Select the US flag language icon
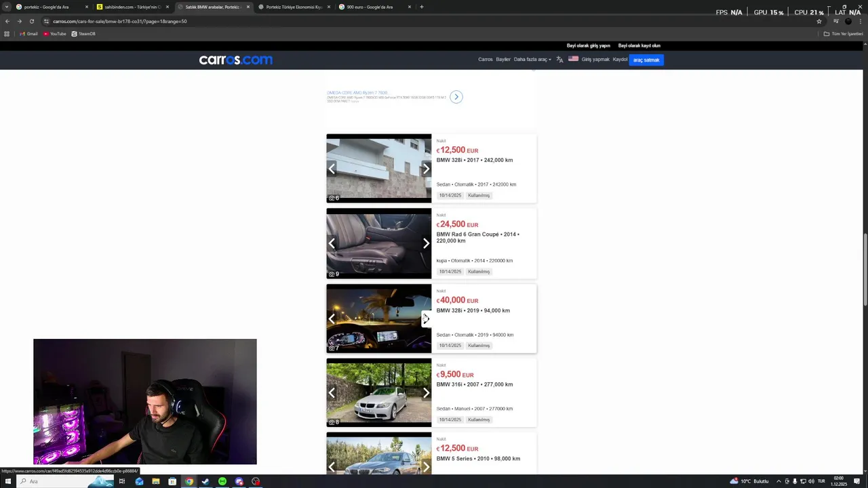Screen dimensions: 868x488 coord(573,59)
